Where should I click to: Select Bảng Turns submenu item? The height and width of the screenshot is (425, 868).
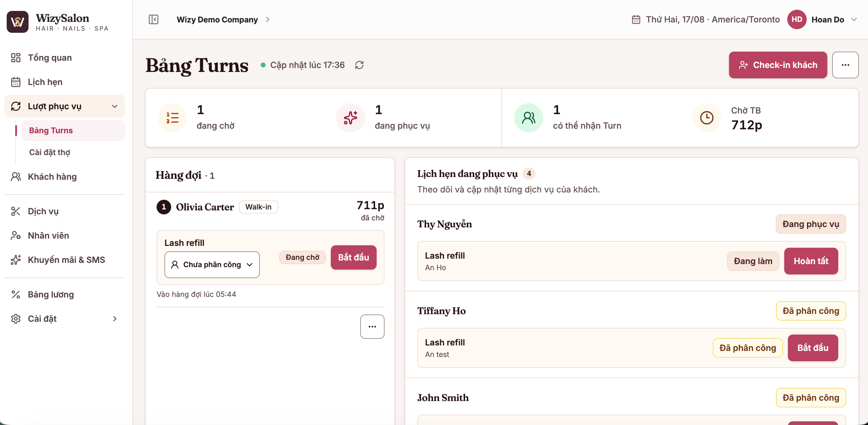(x=73, y=131)
